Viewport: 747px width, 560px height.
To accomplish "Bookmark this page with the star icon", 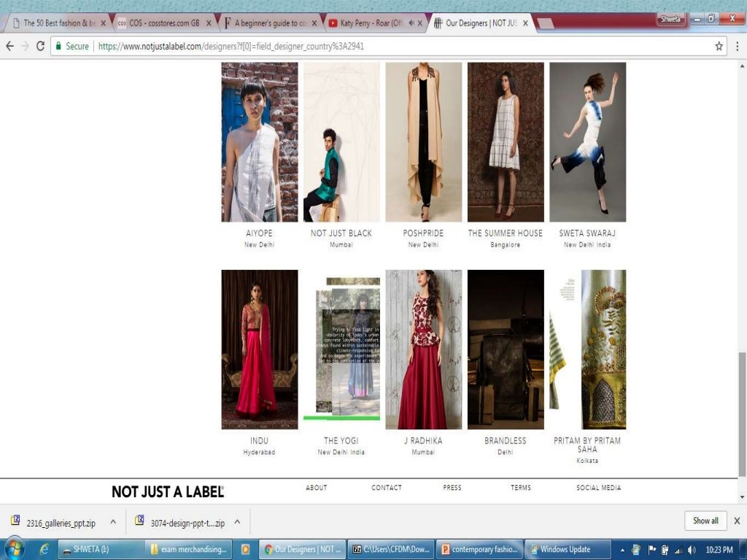I will tap(719, 46).
